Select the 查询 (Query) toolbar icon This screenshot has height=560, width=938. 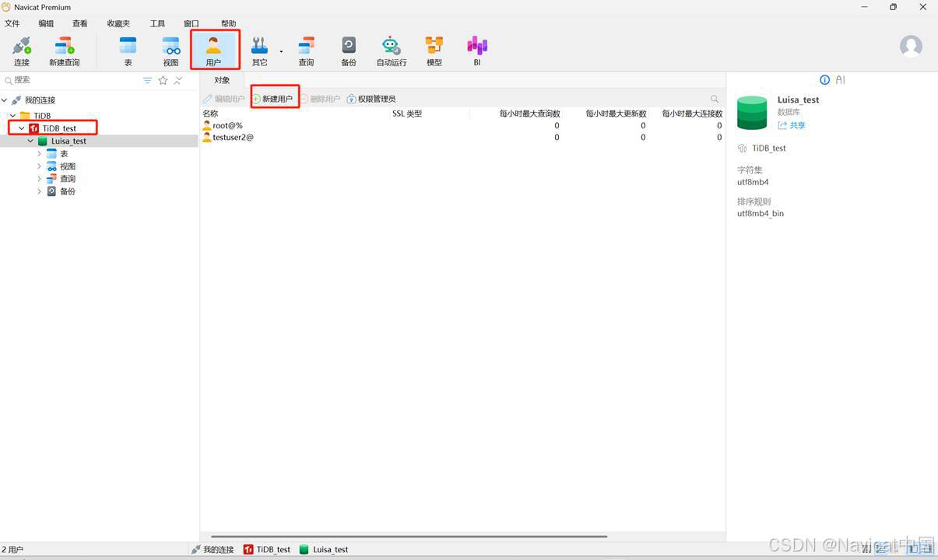(x=307, y=51)
